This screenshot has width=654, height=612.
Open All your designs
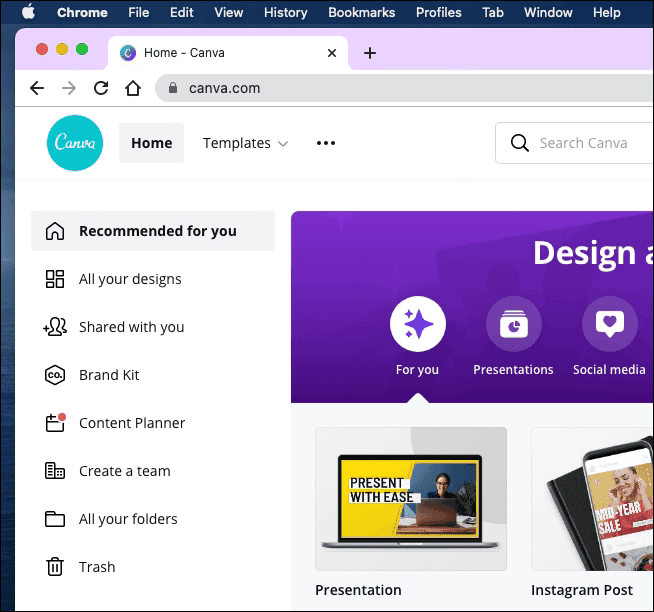130,279
